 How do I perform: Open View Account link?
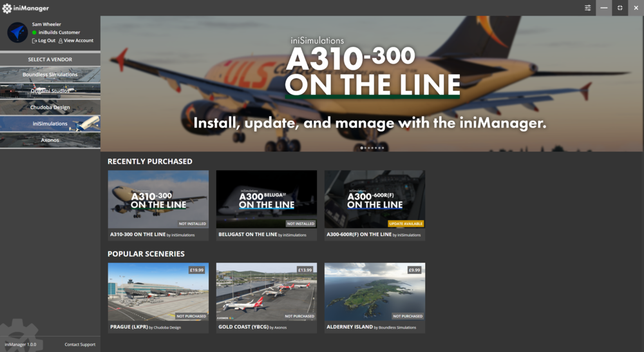pos(76,41)
